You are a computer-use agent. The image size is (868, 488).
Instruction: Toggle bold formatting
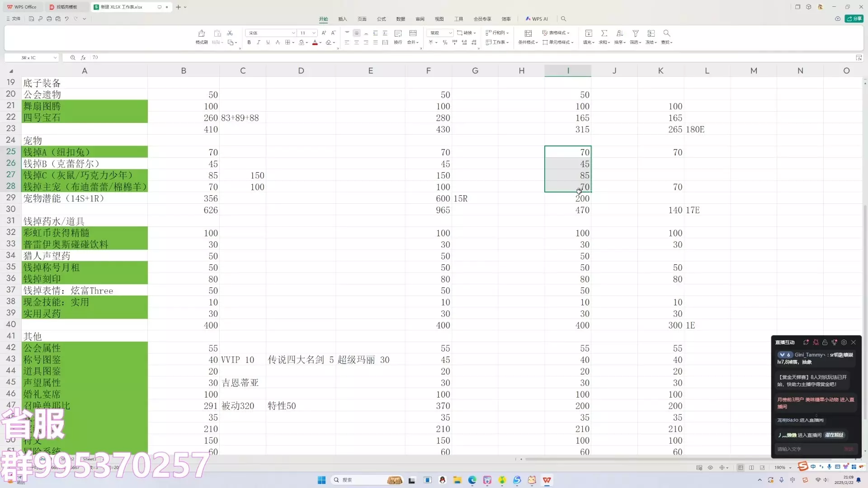click(249, 42)
